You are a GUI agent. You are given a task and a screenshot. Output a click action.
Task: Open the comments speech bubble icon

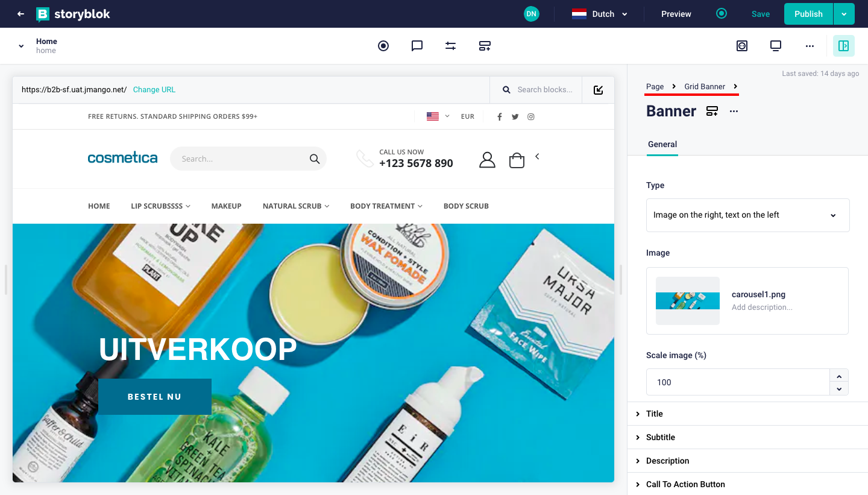coord(417,46)
